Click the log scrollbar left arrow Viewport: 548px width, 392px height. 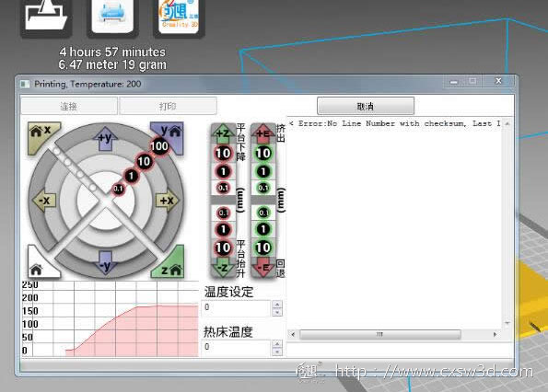(293, 334)
